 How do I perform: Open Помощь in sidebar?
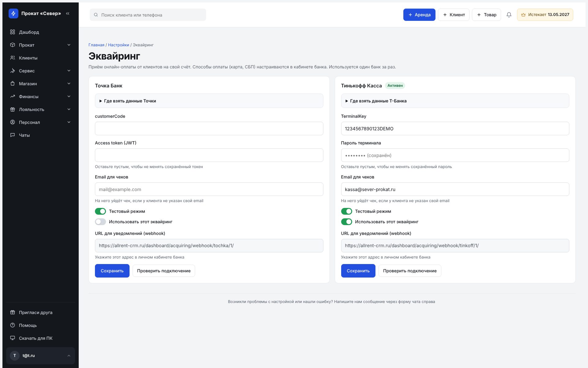(40, 325)
